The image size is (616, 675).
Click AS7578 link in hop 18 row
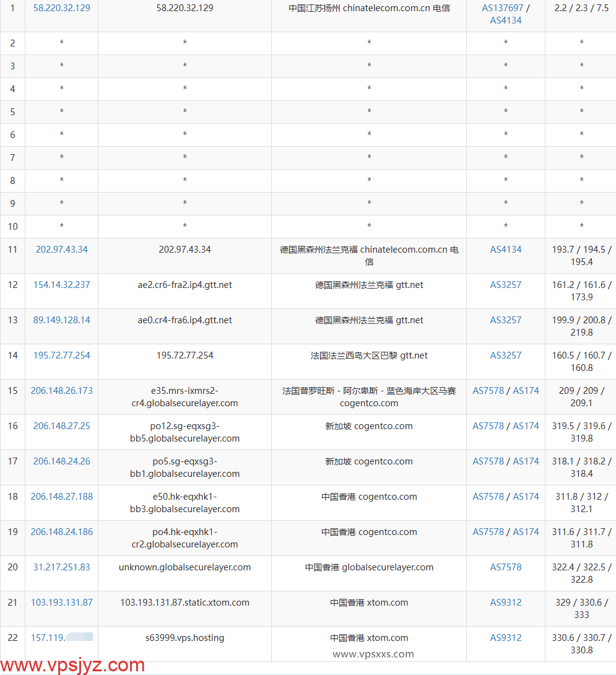[488, 497]
